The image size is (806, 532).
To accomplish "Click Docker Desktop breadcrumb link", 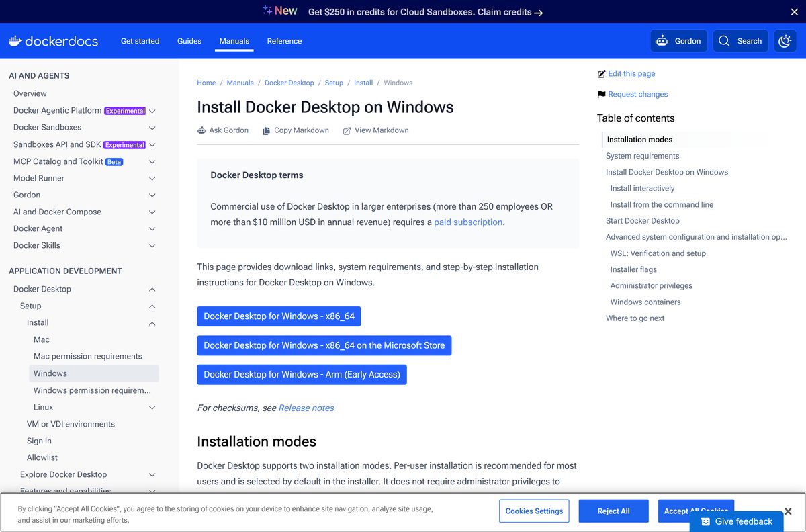I will pyautogui.click(x=289, y=83).
